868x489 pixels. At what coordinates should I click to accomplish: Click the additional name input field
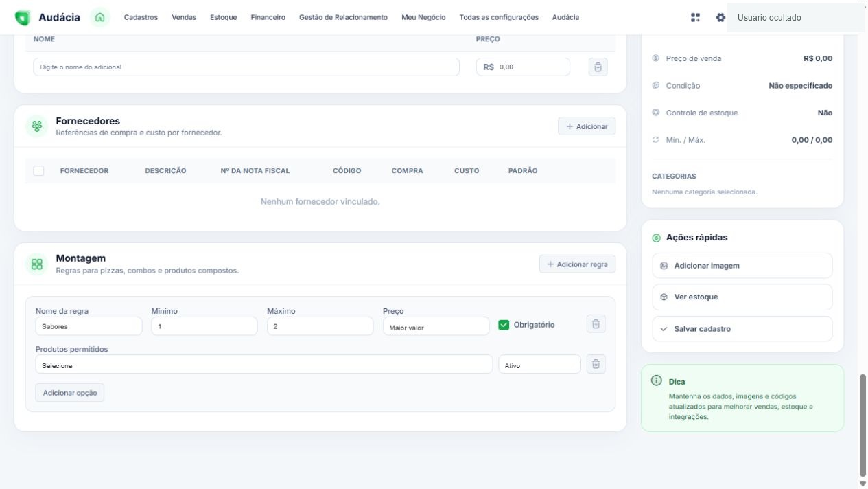246,67
